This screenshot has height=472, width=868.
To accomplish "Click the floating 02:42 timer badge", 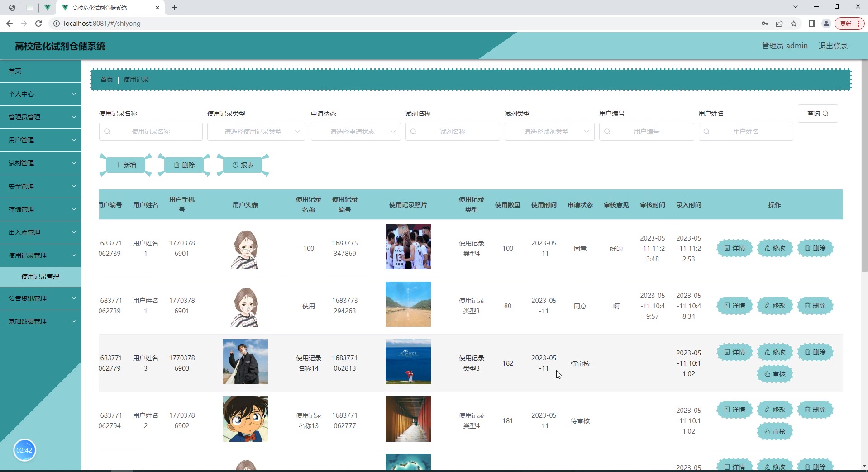I will click(24, 450).
